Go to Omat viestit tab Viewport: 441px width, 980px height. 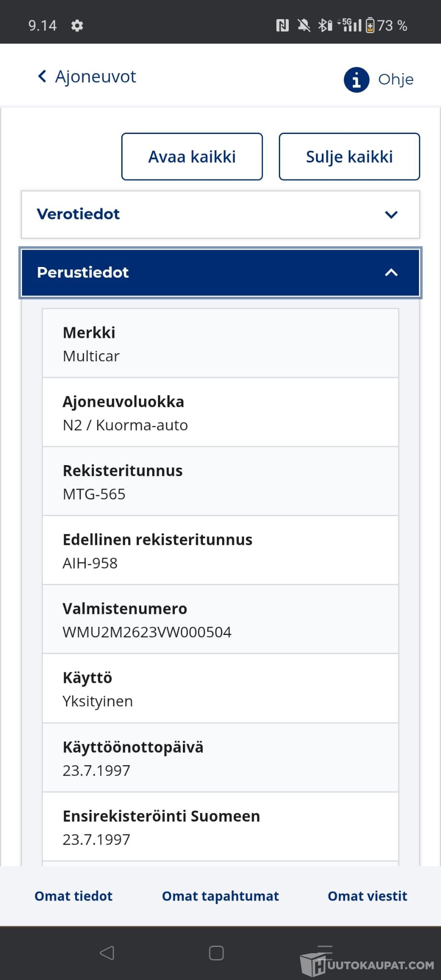pos(367,896)
